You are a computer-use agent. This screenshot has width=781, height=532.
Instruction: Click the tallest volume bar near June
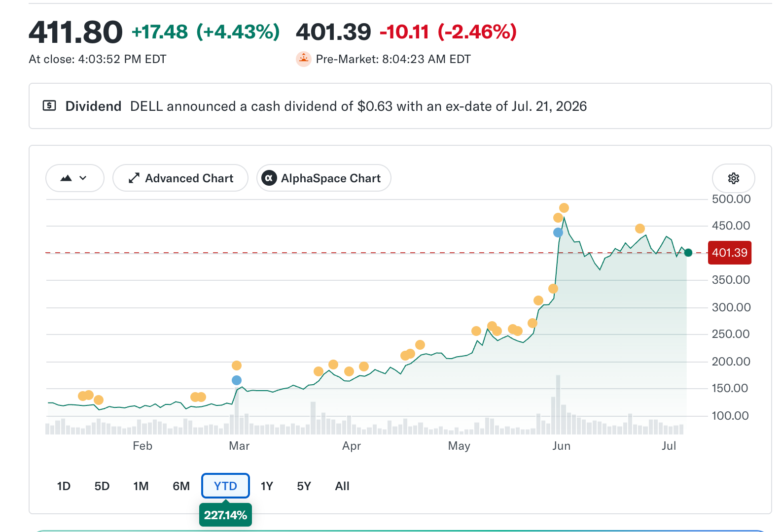558,404
